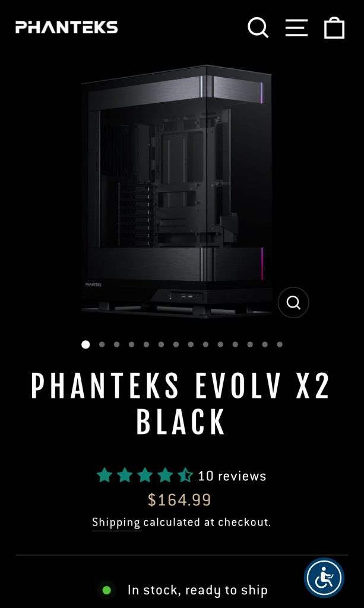364x608 pixels.
Task: Follow the Shipping policy link
Action: [116, 522]
